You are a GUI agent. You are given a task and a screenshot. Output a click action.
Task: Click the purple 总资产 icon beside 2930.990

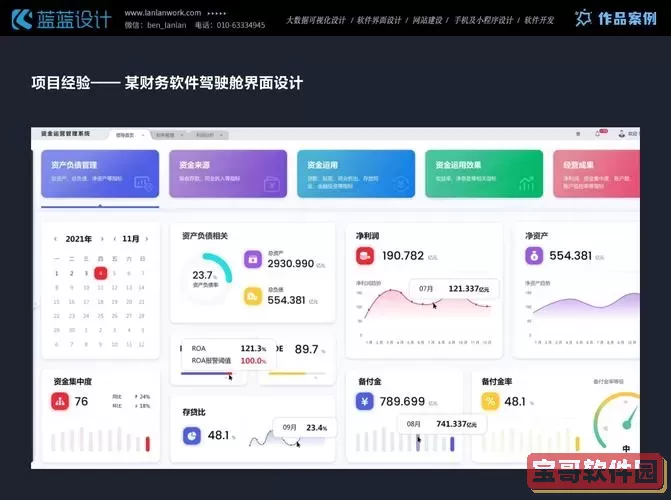point(253,259)
